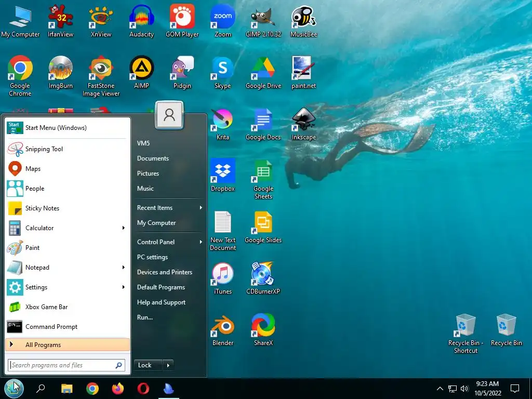Expand the Settings submenu arrow

(x=124, y=287)
